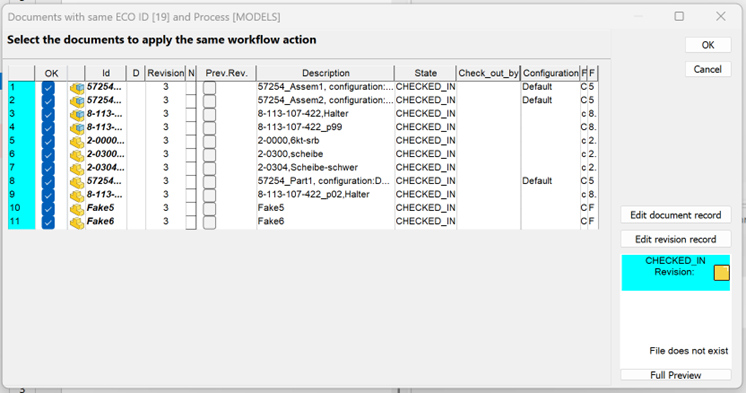Image resolution: width=746 pixels, height=393 pixels.
Task: Click the part icon for 2-0304,Scheibe-schwer
Action: click(77, 168)
